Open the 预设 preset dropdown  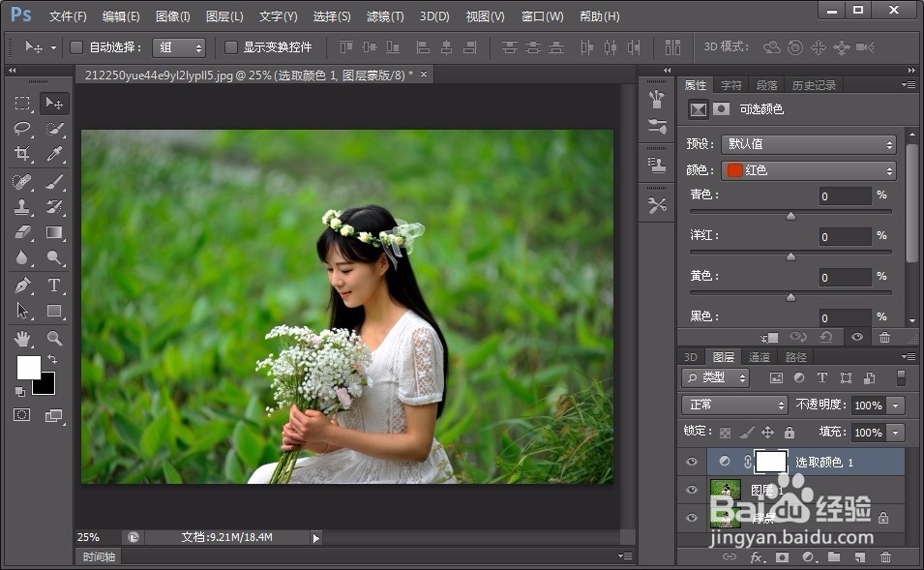click(x=809, y=144)
